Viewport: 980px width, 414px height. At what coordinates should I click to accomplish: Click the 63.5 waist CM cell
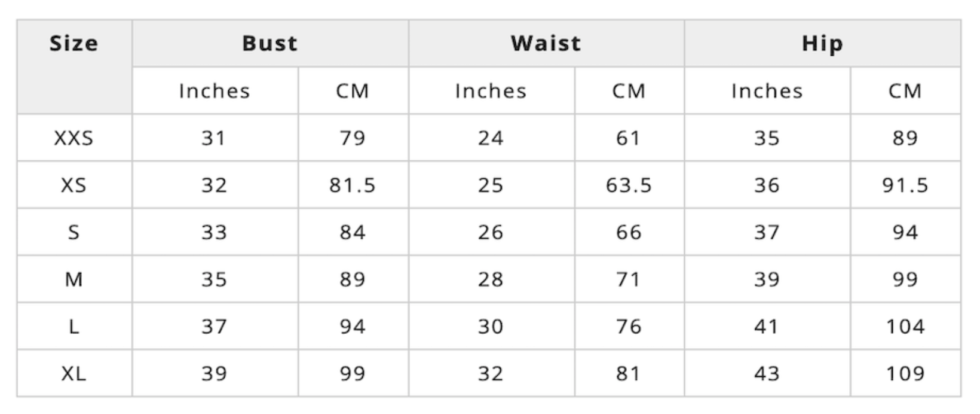pos(629,185)
